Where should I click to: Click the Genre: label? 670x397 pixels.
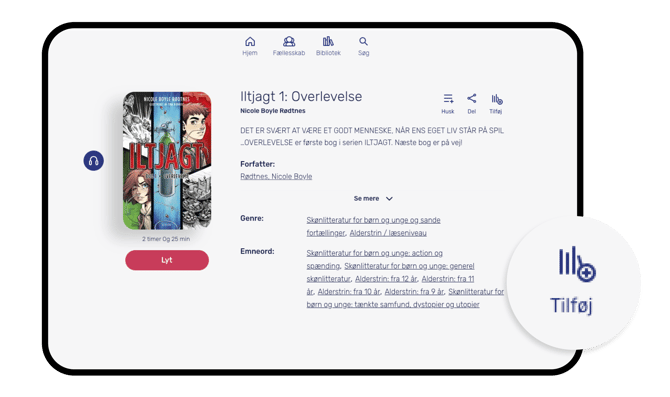coord(252,218)
